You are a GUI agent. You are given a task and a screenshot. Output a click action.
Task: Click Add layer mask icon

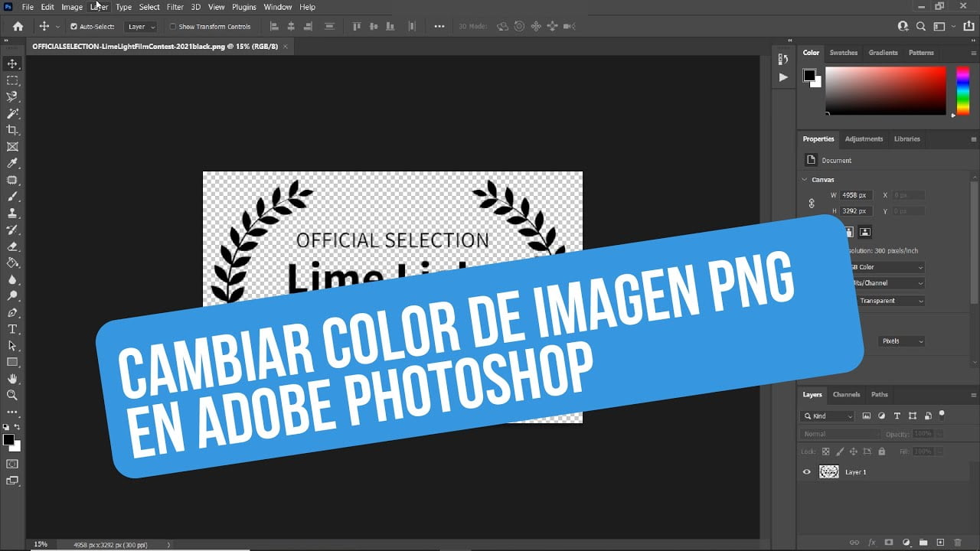(888, 543)
